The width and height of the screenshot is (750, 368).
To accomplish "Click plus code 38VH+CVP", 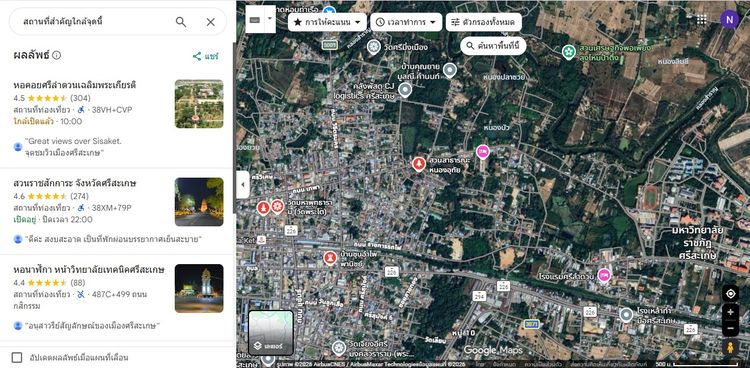I will pos(112,110).
